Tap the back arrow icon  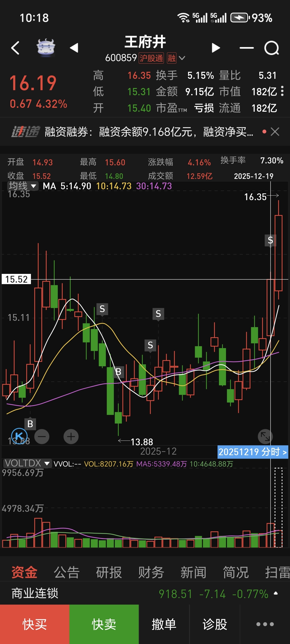coord(15,48)
